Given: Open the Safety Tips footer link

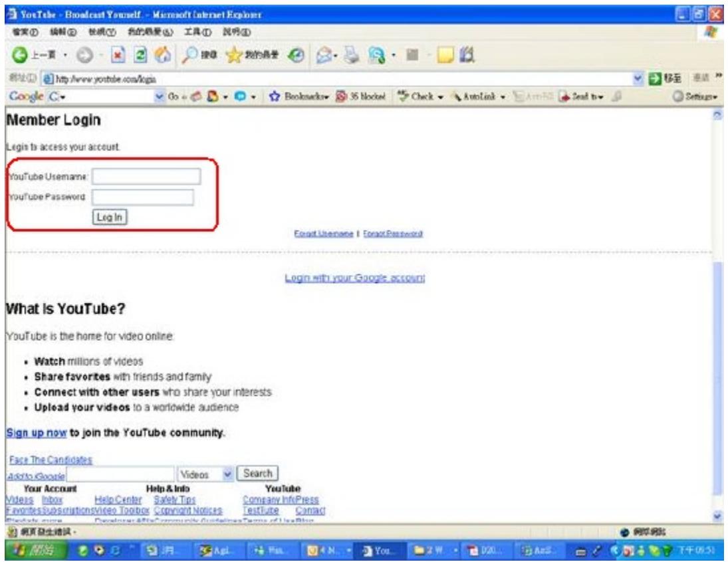Looking at the screenshot, I should tap(175, 500).
